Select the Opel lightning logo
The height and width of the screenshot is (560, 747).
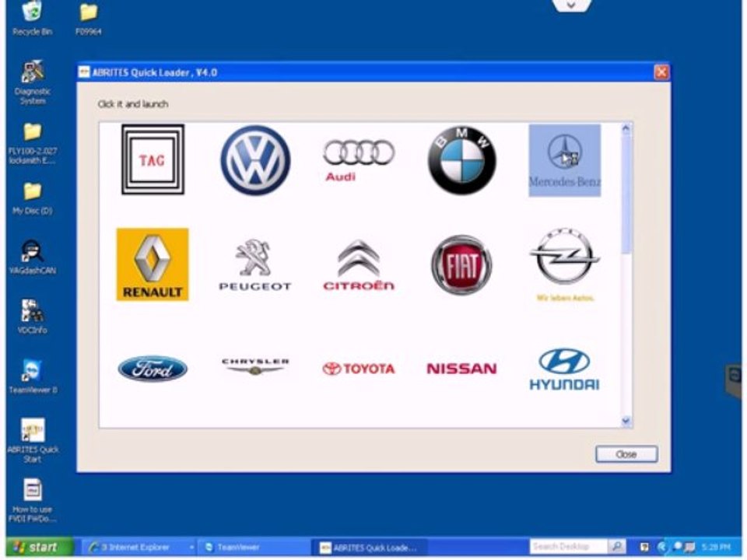pos(565,264)
